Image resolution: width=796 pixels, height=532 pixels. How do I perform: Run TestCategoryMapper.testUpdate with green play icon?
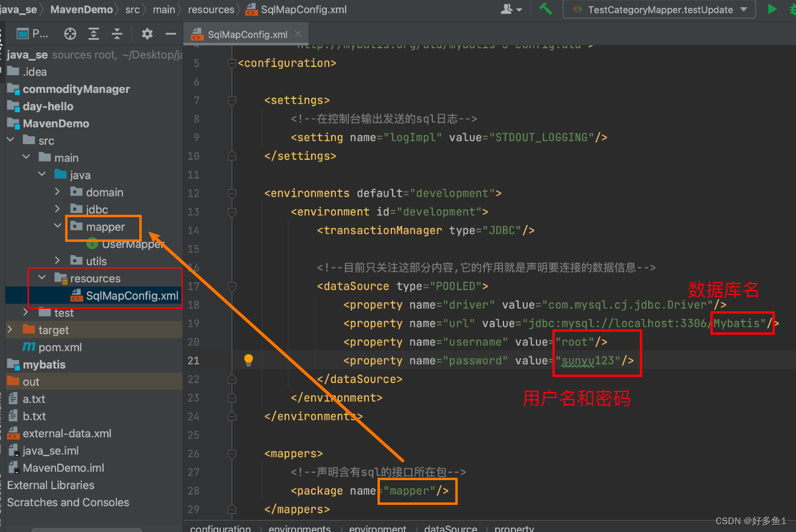pyautogui.click(x=772, y=9)
